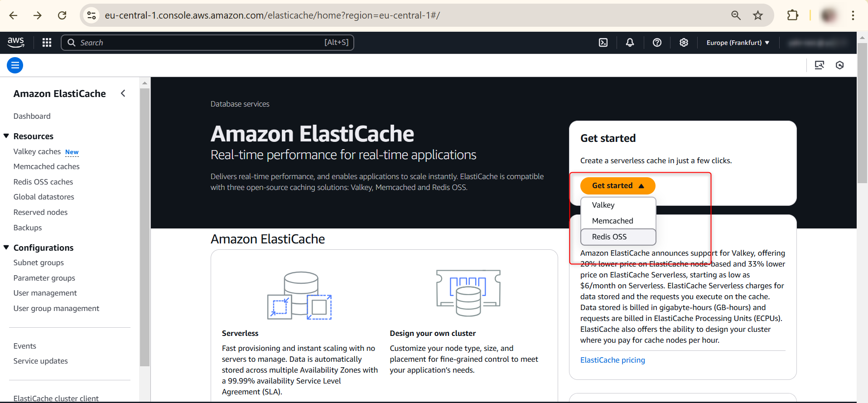868x403 pixels.
Task: Toggle the blue hamburger navigation menu
Action: click(15, 65)
